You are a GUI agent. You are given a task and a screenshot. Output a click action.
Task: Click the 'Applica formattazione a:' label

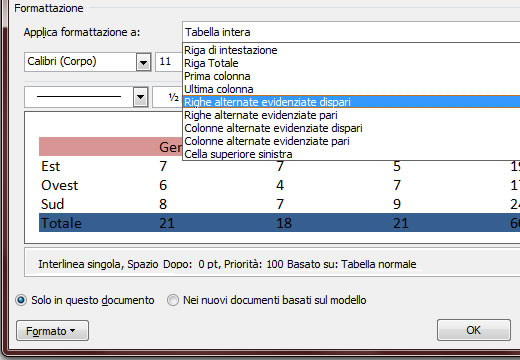[x=82, y=32]
